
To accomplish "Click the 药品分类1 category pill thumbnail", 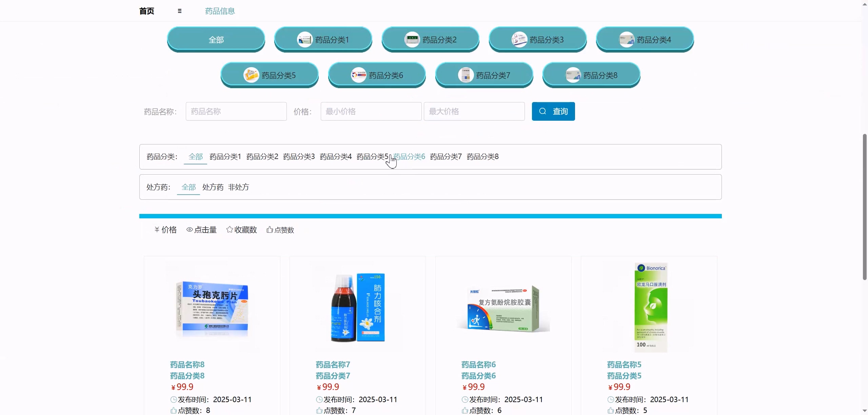I will [304, 40].
